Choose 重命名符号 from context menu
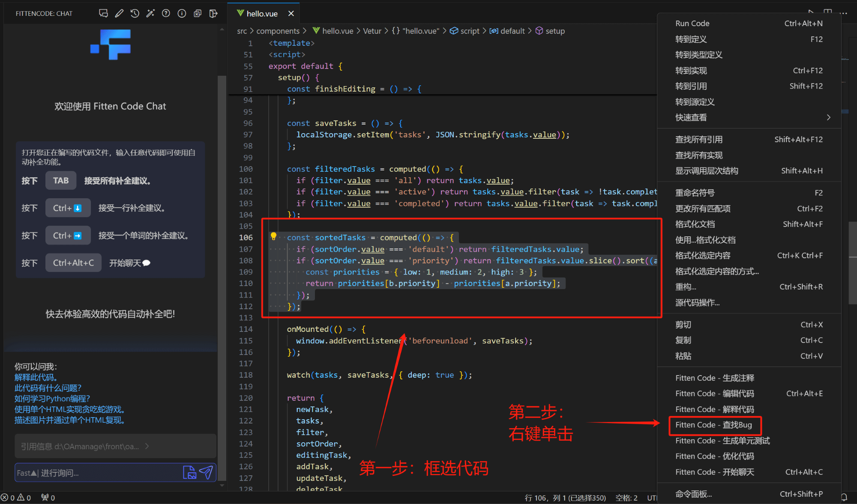Viewport: 857px width, 504px height. (x=749, y=193)
